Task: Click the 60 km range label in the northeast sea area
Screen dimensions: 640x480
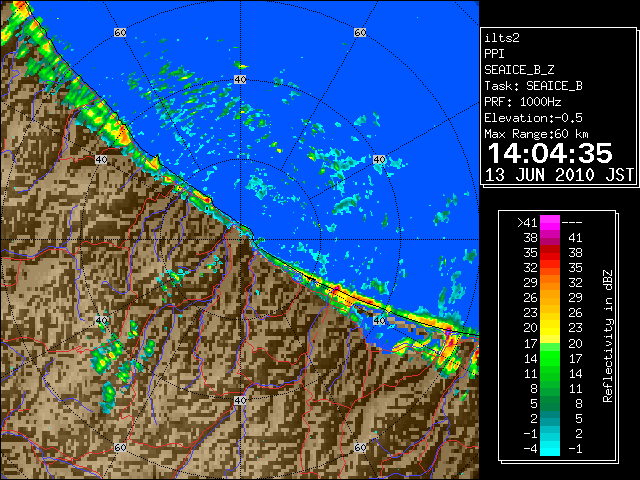Action: [360, 32]
